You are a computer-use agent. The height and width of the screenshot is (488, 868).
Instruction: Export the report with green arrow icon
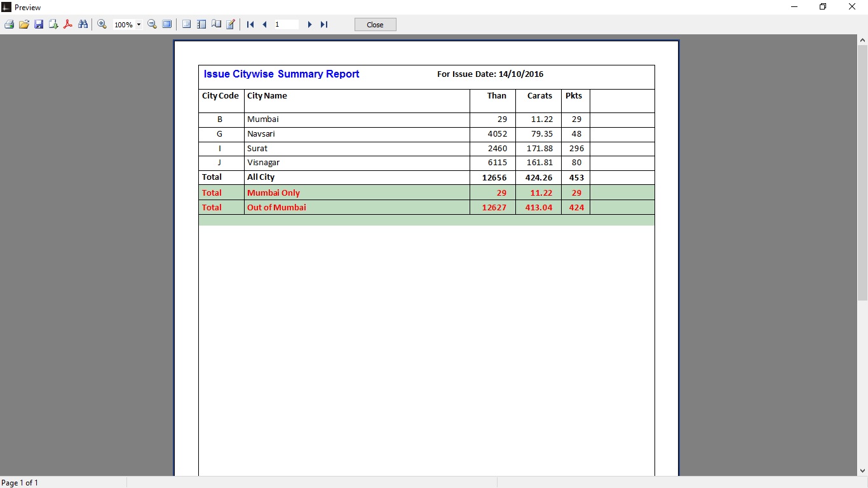(53, 24)
